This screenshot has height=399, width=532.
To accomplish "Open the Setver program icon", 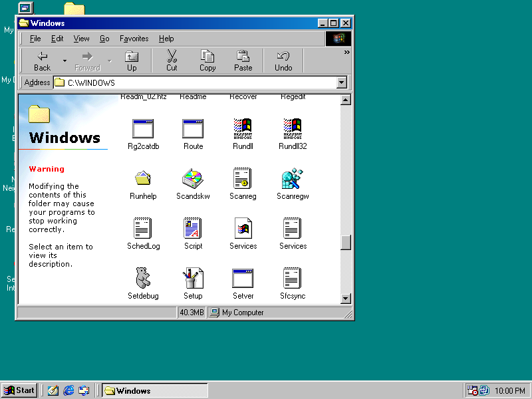I will (x=243, y=279).
